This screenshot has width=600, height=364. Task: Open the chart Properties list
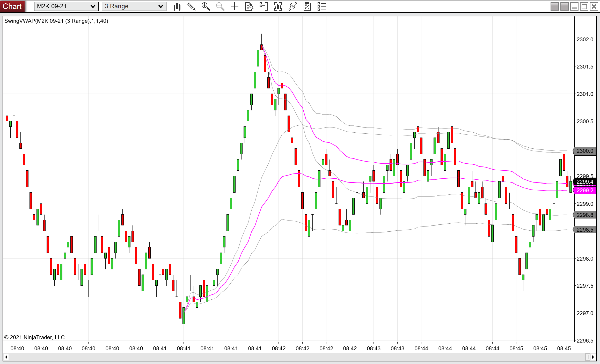click(321, 6)
